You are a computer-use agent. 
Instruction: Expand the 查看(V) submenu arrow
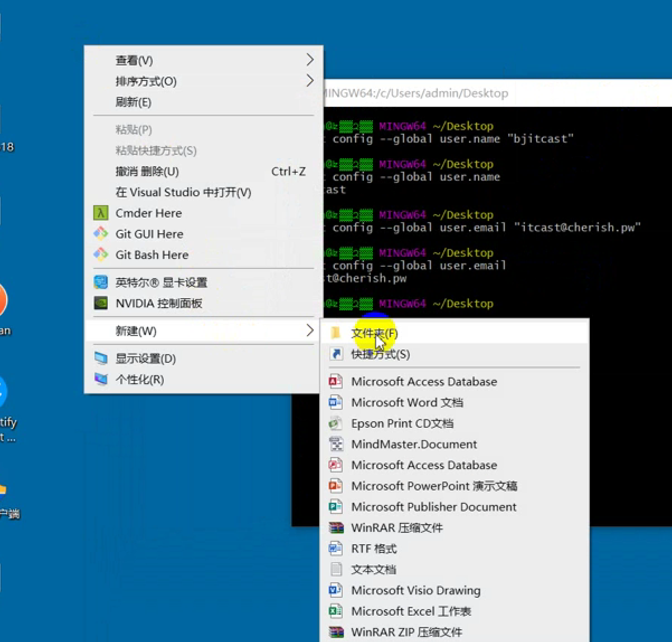point(310,60)
